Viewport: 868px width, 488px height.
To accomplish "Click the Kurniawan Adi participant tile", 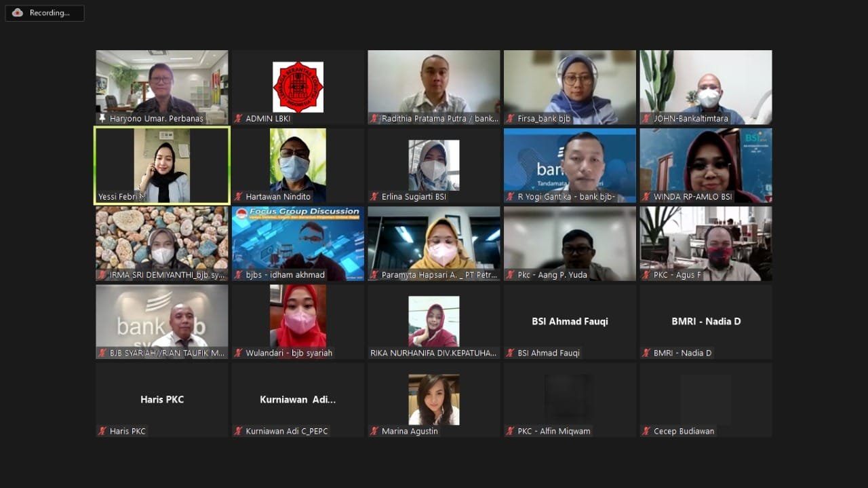I will [x=298, y=399].
